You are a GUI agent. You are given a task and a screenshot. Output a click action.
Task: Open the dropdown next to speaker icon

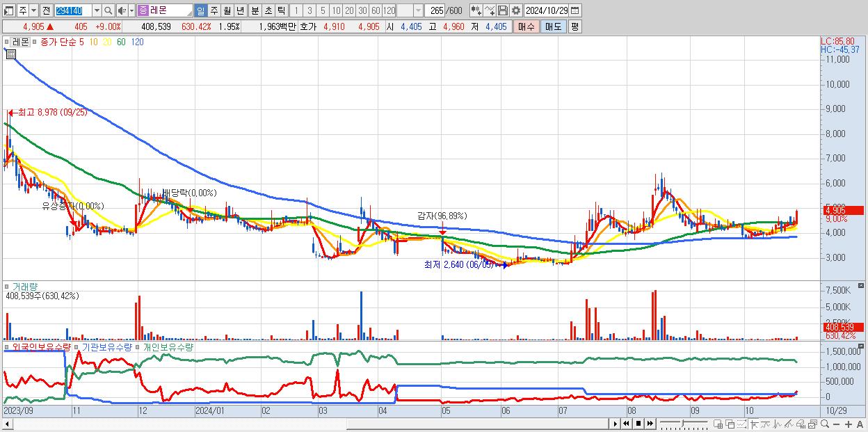click(131, 10)
